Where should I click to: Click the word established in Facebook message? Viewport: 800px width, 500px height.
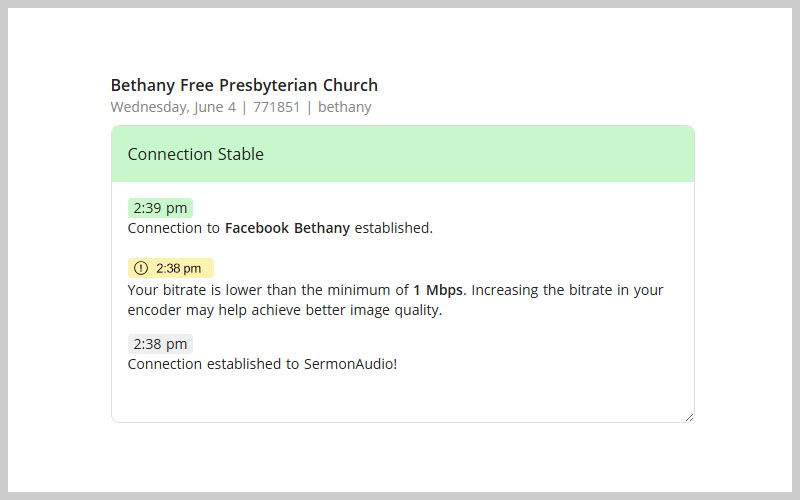(x=393, y=228)
